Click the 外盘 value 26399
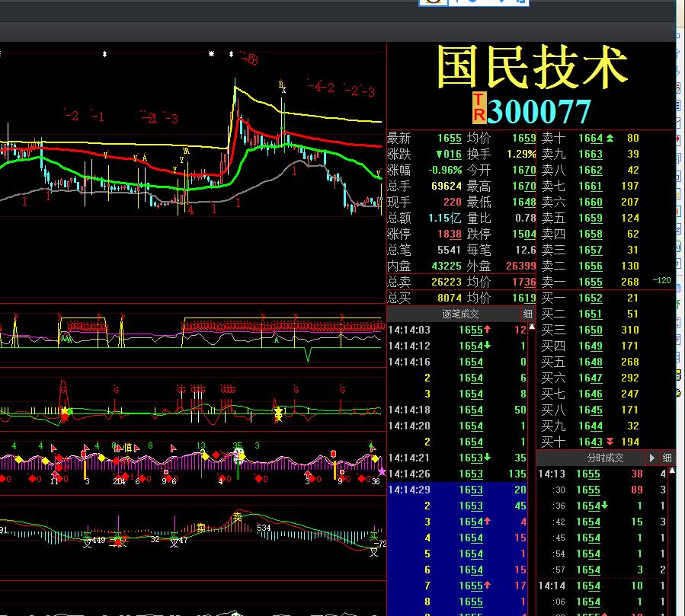The width and height of the screenshot is (685, 616). [520, 266]
